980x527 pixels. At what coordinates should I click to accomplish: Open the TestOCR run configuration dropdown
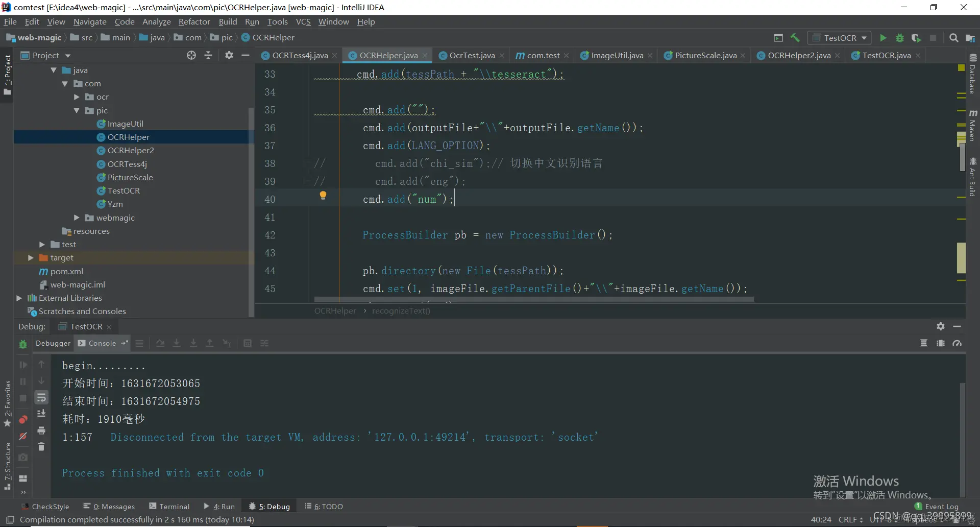[x=840, y=38]
